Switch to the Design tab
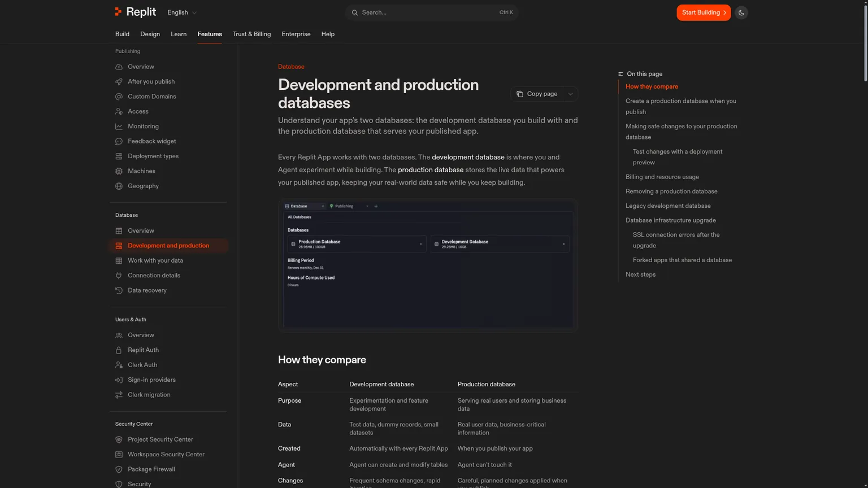Screen dimensions: 868x488 (x=150, y=34)
